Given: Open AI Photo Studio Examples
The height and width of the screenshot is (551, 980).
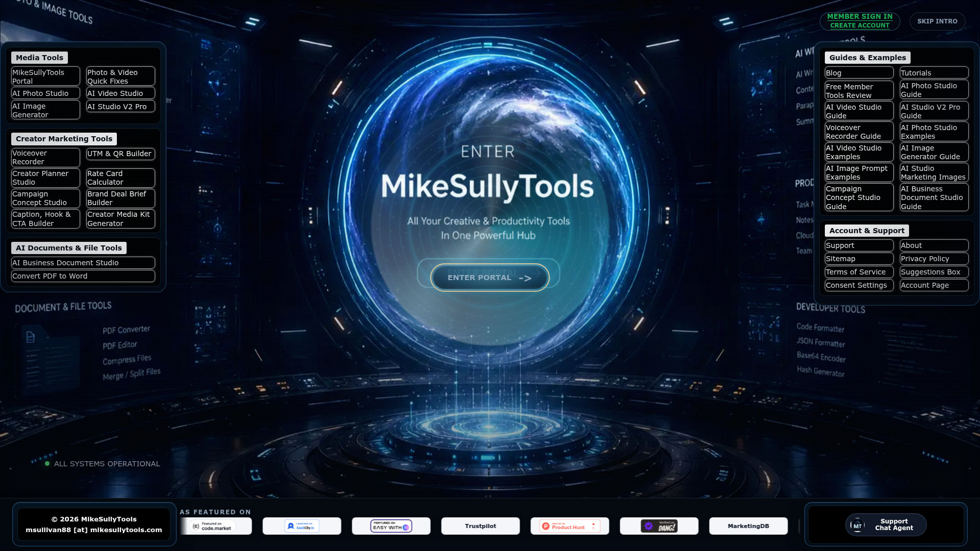Looking at the screenshot, I should pos(934,132).
